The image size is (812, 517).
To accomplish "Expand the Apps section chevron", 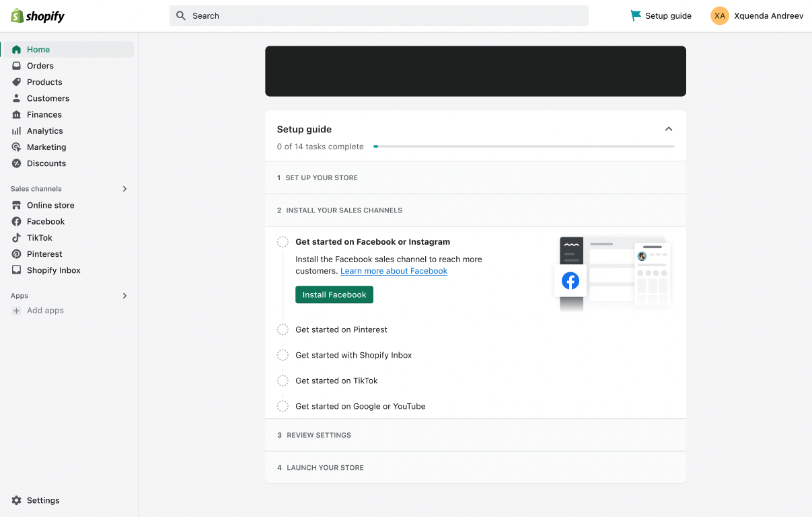I will click(124, 296).
